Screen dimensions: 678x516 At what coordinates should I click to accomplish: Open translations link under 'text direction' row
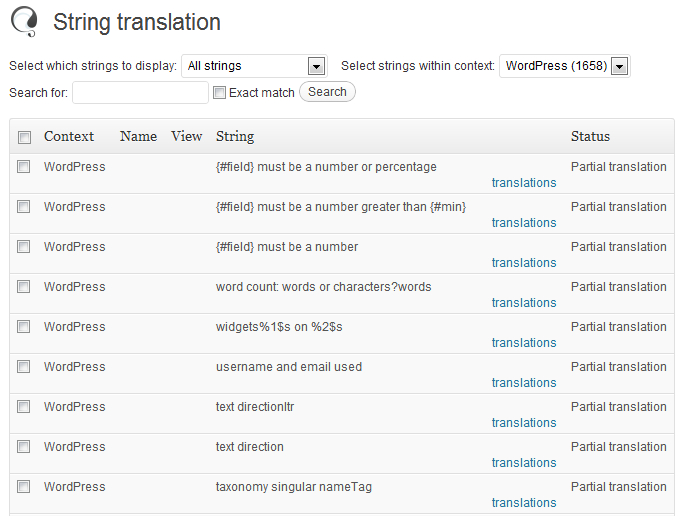click(x=524, y=462)
